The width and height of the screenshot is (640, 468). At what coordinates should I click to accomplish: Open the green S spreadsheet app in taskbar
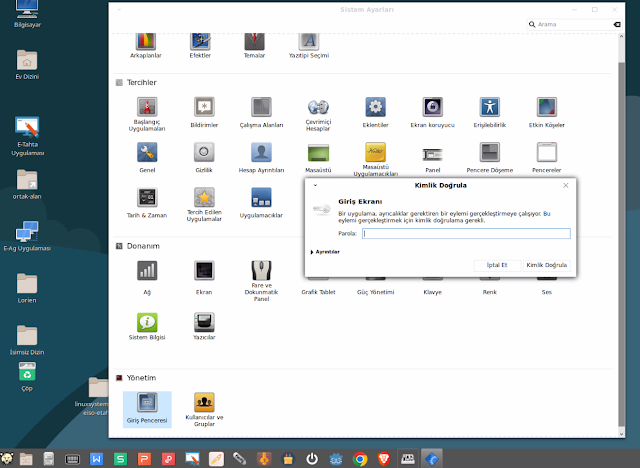(120, 459)
